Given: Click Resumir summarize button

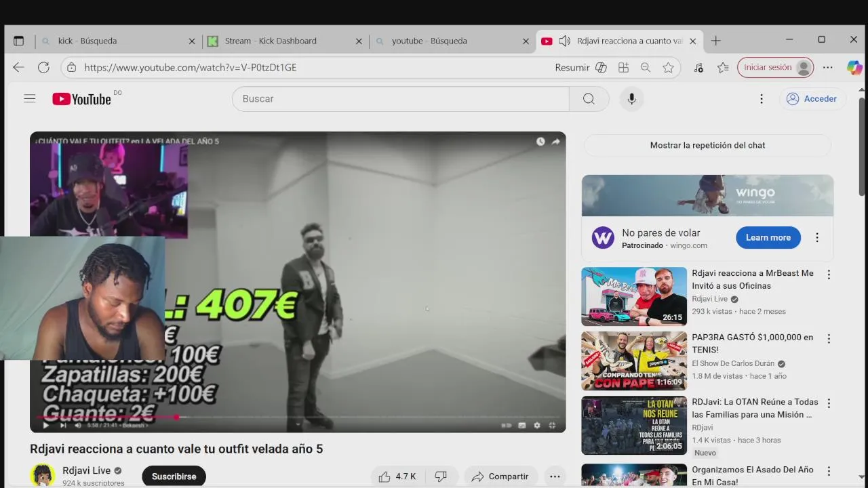Looking at the screenshot, I should (x=580, y=68).
